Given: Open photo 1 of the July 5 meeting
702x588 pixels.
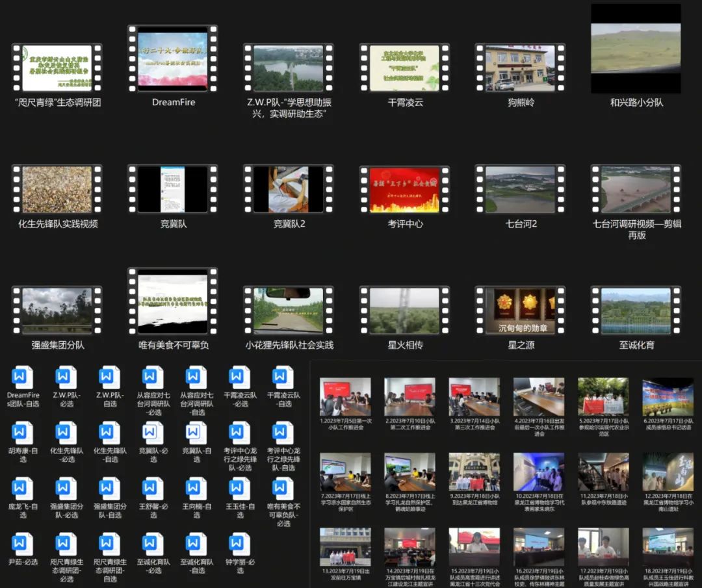Looking at the screenshot, I should [345, 396].
